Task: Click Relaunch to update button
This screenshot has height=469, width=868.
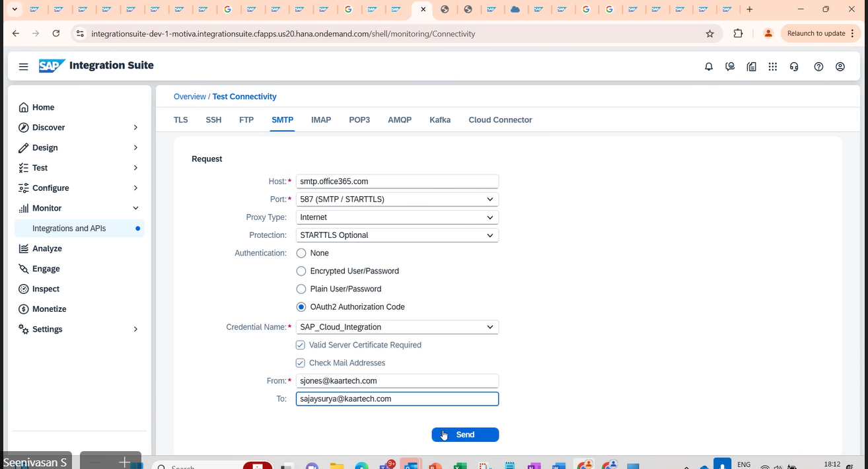Action: click(821, 34)
